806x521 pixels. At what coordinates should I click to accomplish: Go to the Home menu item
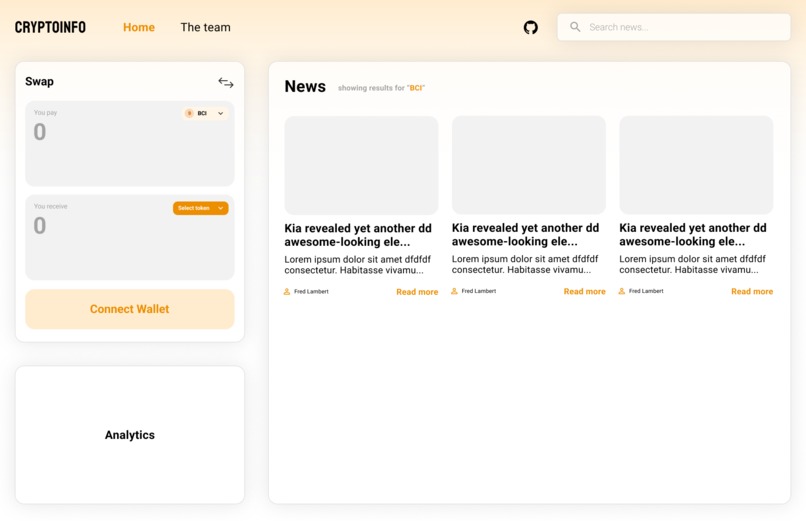139,27
